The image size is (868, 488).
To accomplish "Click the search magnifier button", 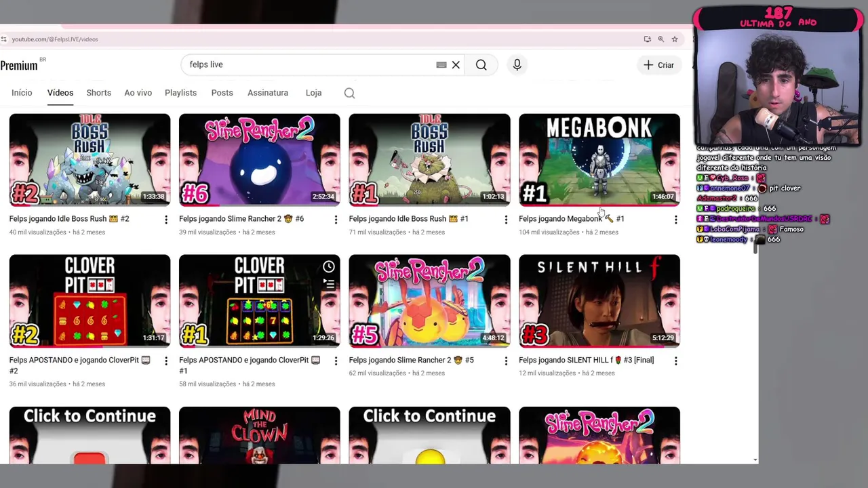I will click(481, 65).
